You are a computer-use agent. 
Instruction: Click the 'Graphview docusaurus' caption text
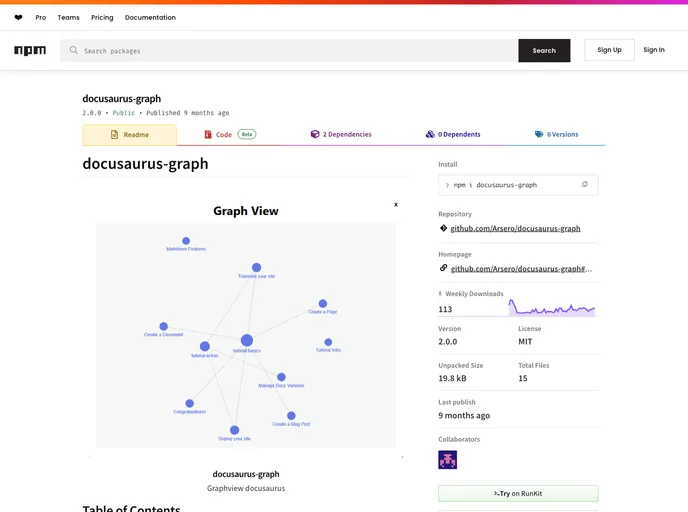246,488
